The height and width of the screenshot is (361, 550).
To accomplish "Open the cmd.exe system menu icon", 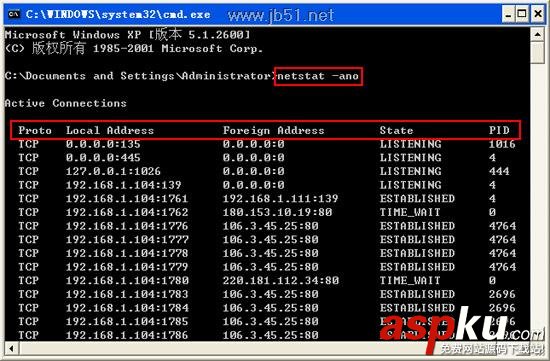I will pos(14,14).
